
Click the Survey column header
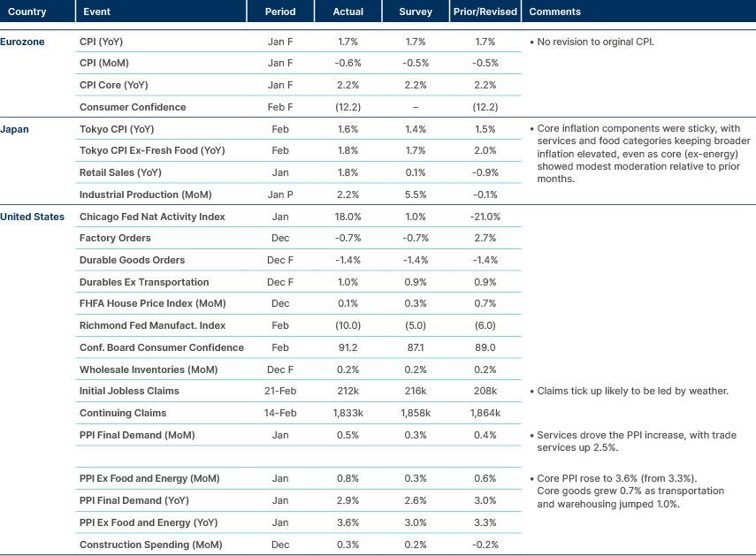click(416, 11)
